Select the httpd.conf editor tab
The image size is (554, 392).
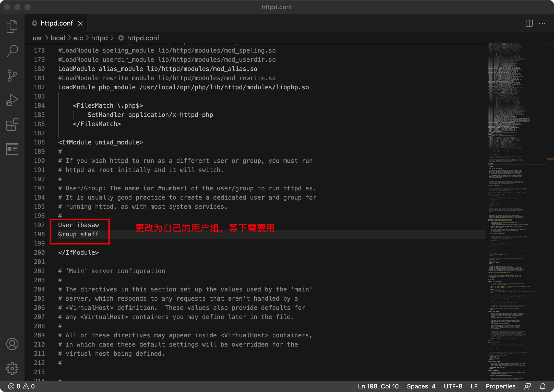[x=57, y=23]
